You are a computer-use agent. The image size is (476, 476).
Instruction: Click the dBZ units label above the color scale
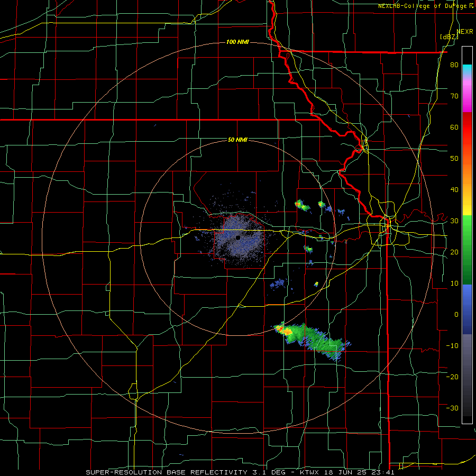coord(449,37)
